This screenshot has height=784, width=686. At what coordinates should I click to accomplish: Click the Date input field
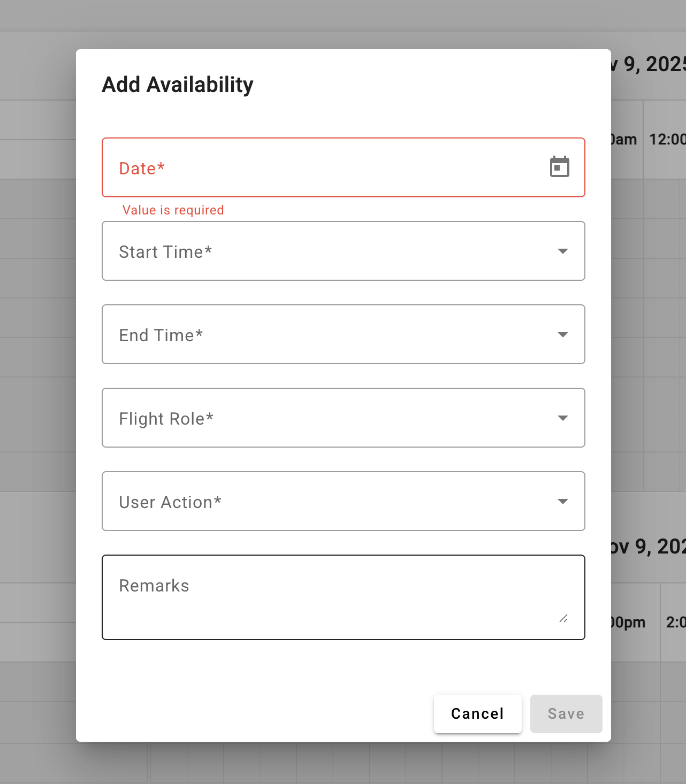coord(321,167)
